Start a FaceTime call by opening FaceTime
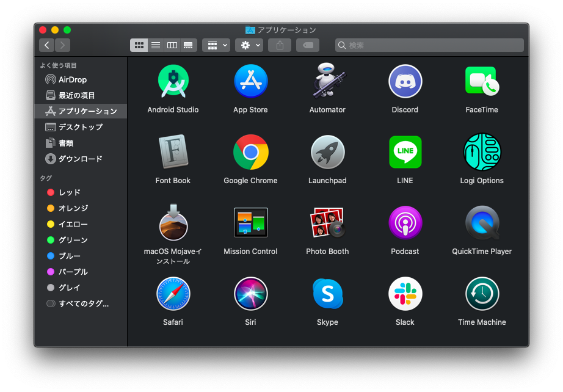This screenshot has height=392, width=563. click(x=482, y=81)
